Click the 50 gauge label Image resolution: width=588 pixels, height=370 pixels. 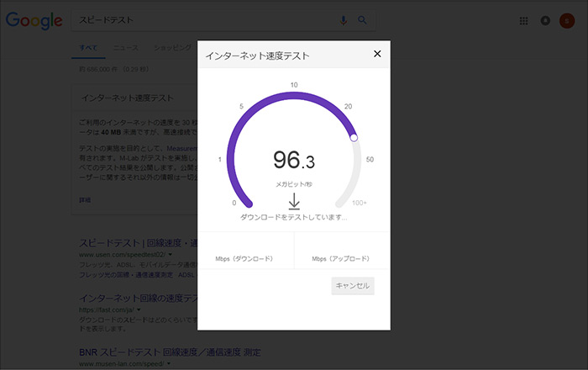370,160
